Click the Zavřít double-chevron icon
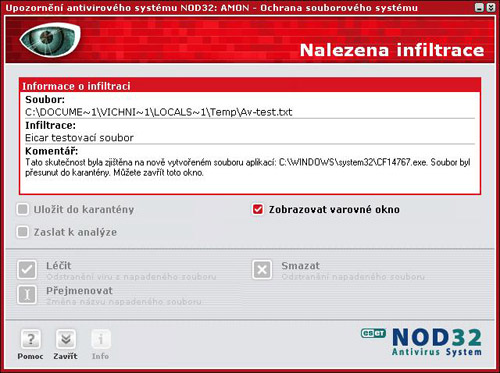 (66, 340)
